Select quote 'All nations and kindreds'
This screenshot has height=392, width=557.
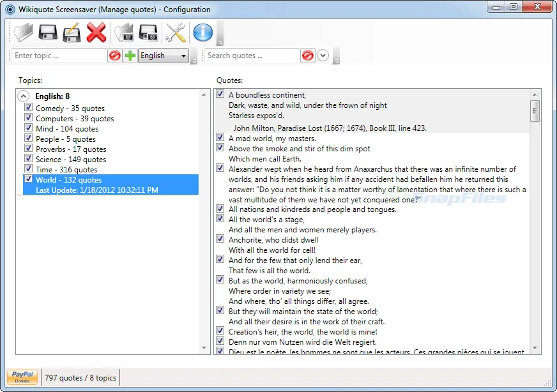coord(312,209)
